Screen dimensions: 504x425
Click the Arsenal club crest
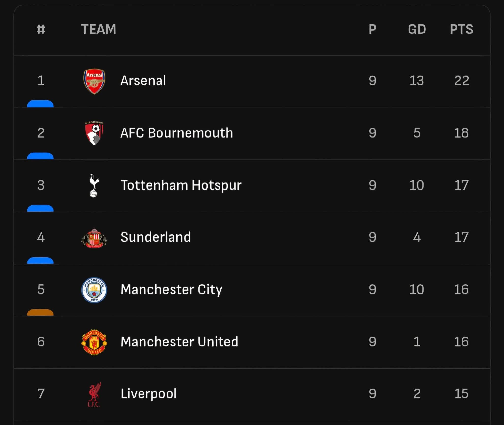point(94,81)
